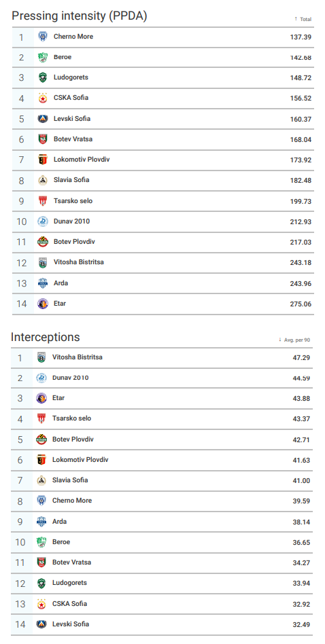
Task: Click CSKA Sofia red star crest in PPDA table
Action: pyautogui.click(x=43, y=98)
